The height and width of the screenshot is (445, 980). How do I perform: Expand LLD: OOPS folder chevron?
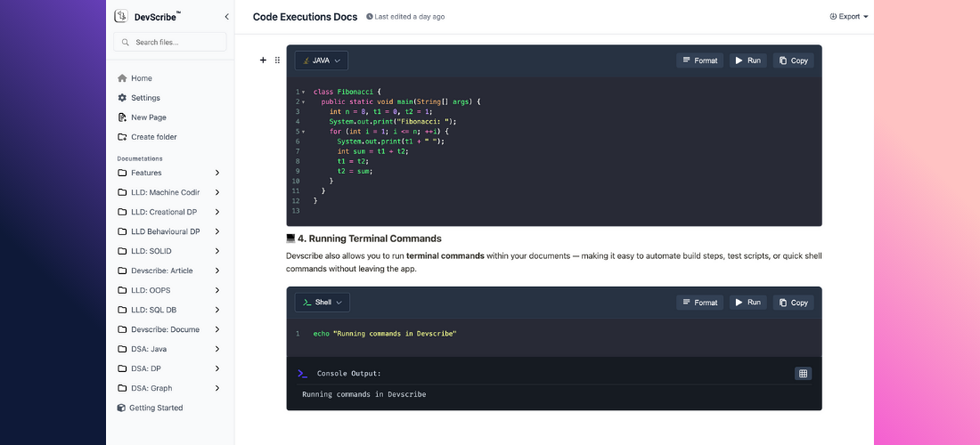[217, 290]
